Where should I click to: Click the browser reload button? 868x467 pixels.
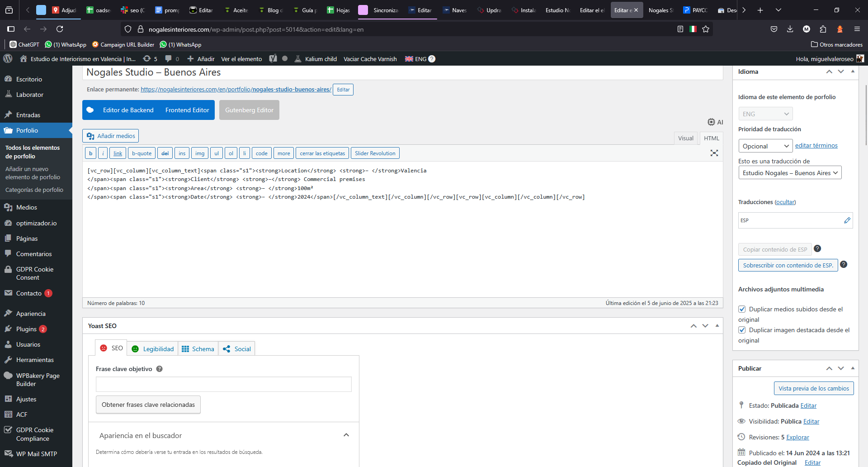pos(60,29)
